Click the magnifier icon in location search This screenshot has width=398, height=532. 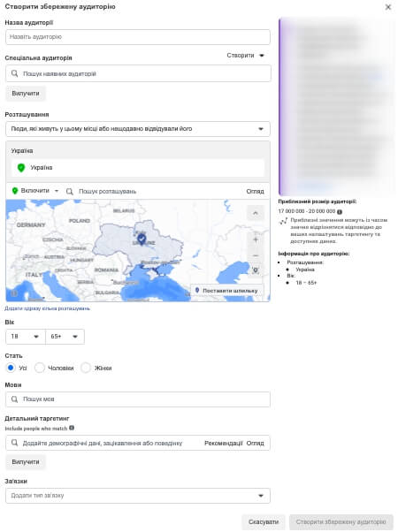[x=70, y=192]
